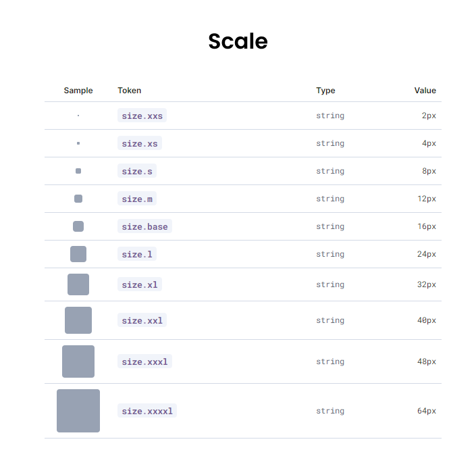The image size is (476, 475).
Task: Select the size.m token label
Action: pos(137,199)
